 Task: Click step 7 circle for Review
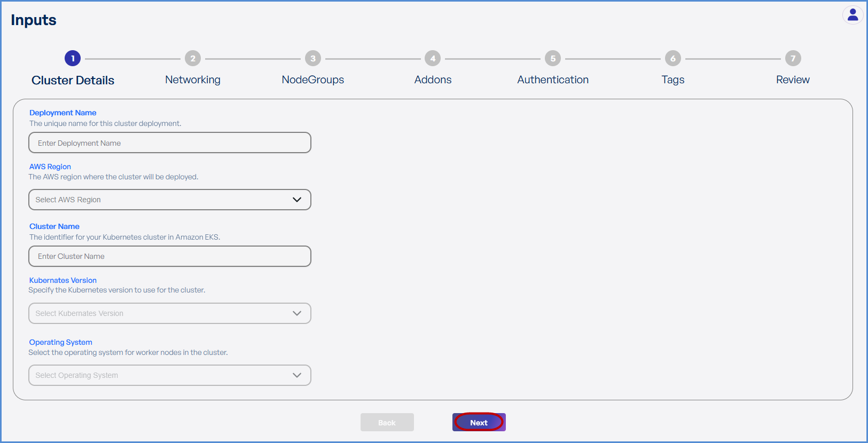point(793,58)
